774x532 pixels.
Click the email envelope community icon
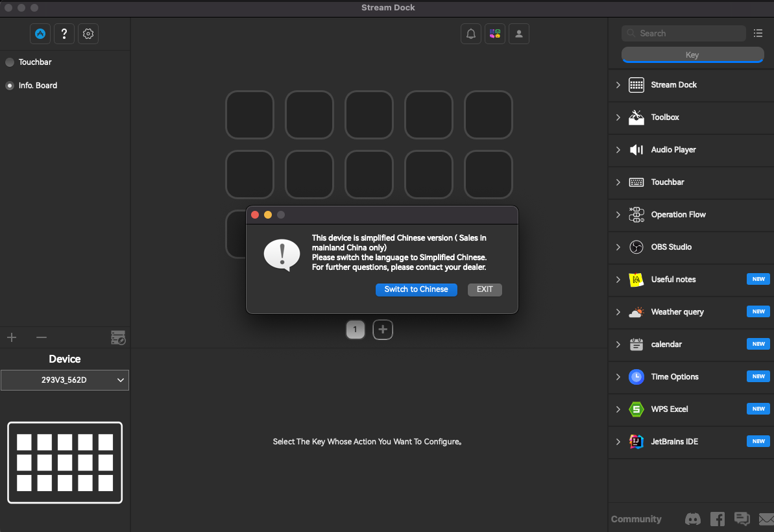767,519
